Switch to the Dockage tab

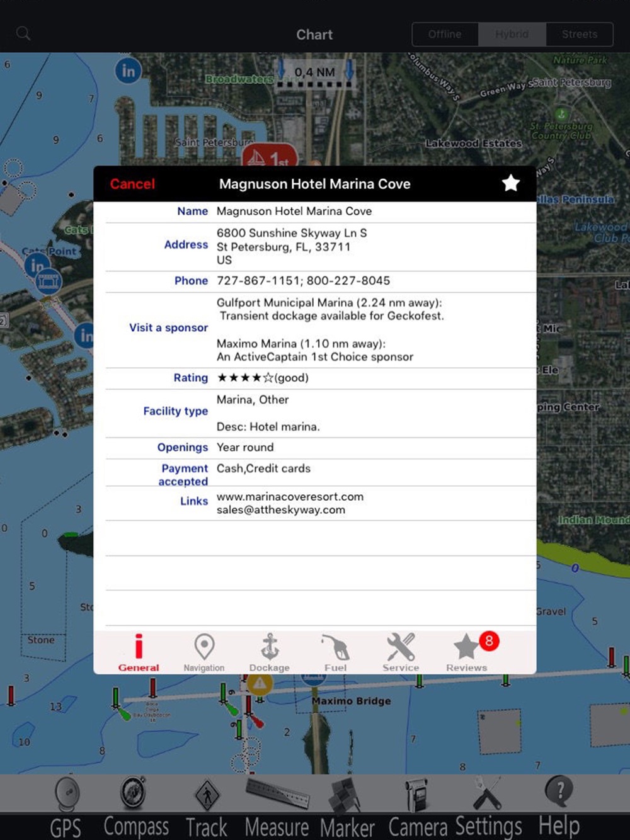tap(270, 652)
